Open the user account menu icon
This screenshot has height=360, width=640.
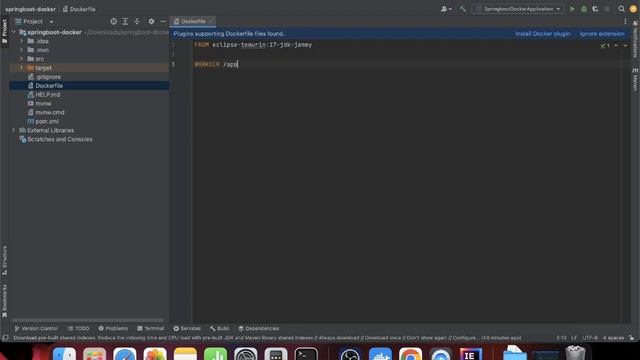pyautogui.click(x=446, y=9)
